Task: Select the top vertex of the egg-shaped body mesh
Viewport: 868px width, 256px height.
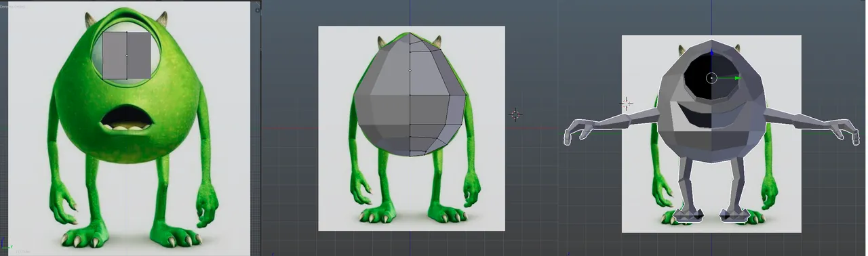Action: 410,33
